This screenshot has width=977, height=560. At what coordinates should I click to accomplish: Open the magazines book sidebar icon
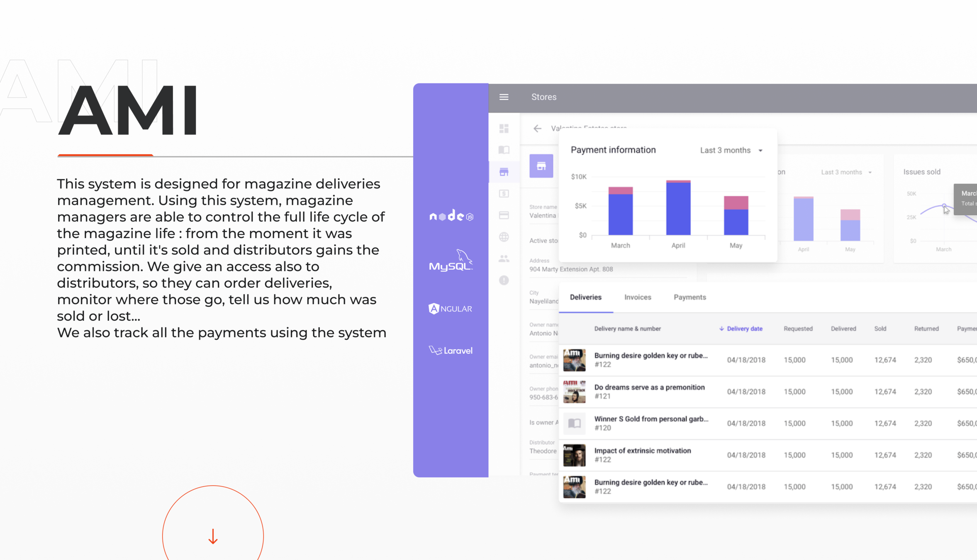click(504, 150)
